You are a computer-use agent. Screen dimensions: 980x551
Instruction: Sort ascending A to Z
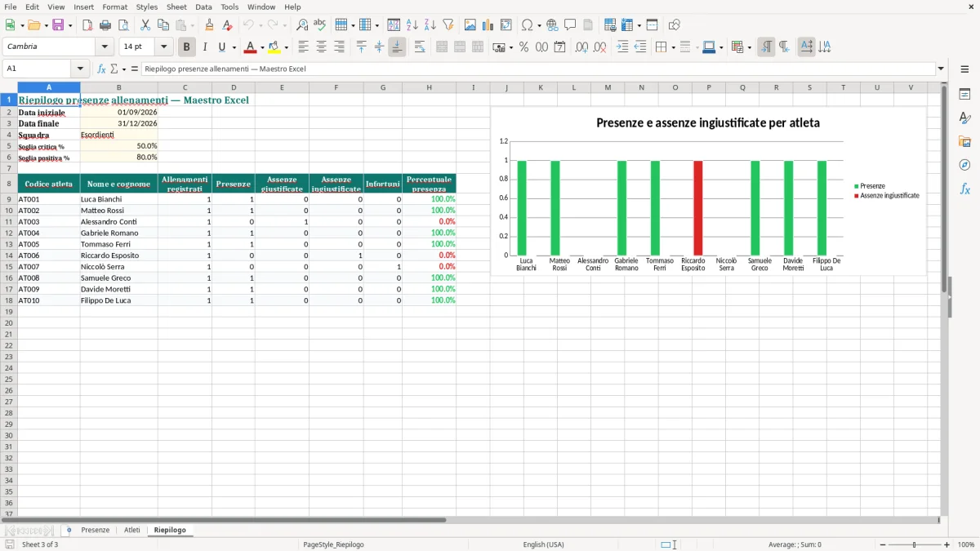tap(412, 25)
